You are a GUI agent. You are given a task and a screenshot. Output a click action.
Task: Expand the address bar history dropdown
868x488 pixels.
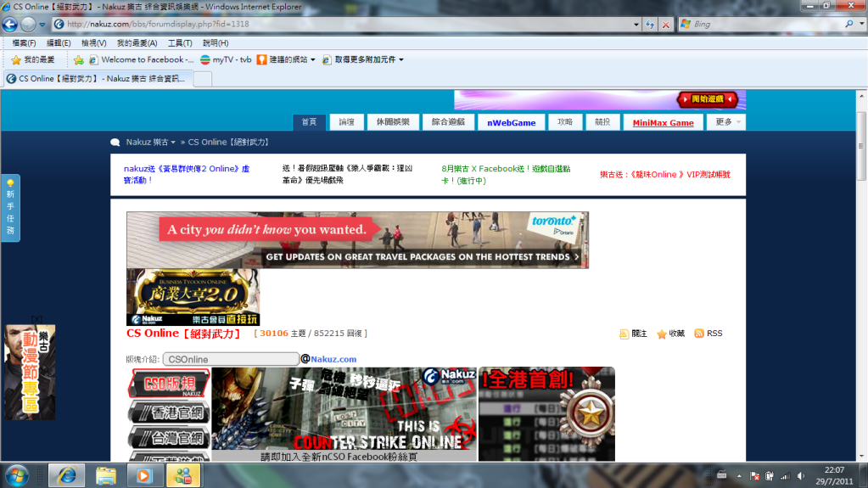coord(636,25)
